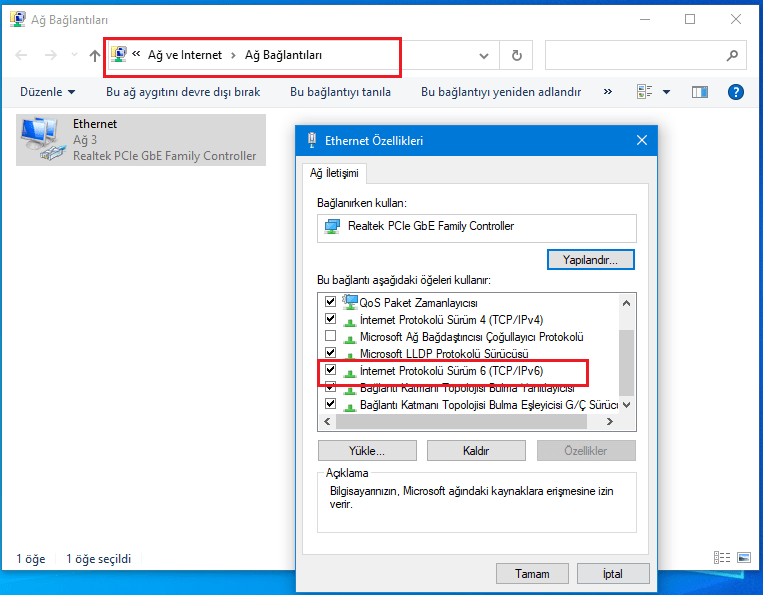Click Ağ Bağlantıları breadcrumb
The height and width of the screenshot is (595, 763).
(283, 55)
